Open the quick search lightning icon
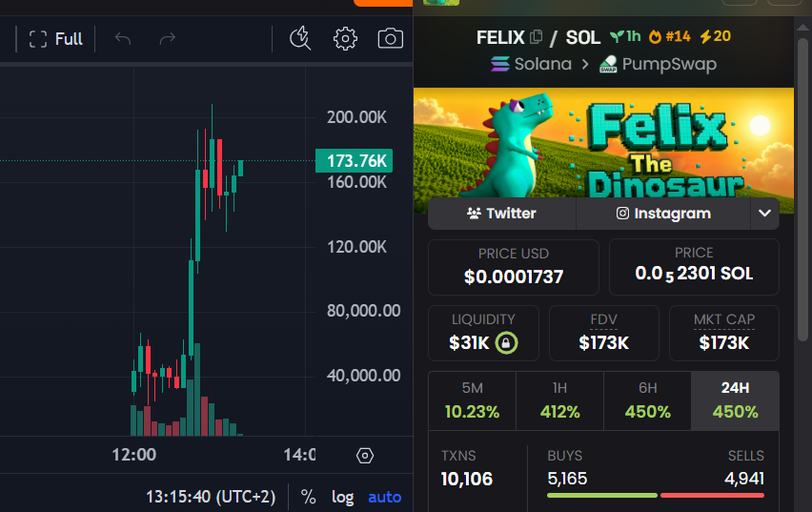812x512 pixels. (x=300, y=38)
